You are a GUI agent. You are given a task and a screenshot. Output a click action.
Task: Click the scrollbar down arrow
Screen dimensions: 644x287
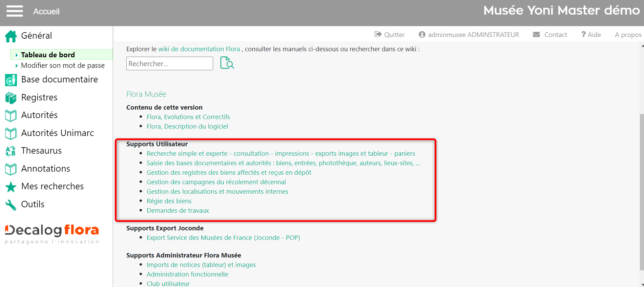(642, 284)
